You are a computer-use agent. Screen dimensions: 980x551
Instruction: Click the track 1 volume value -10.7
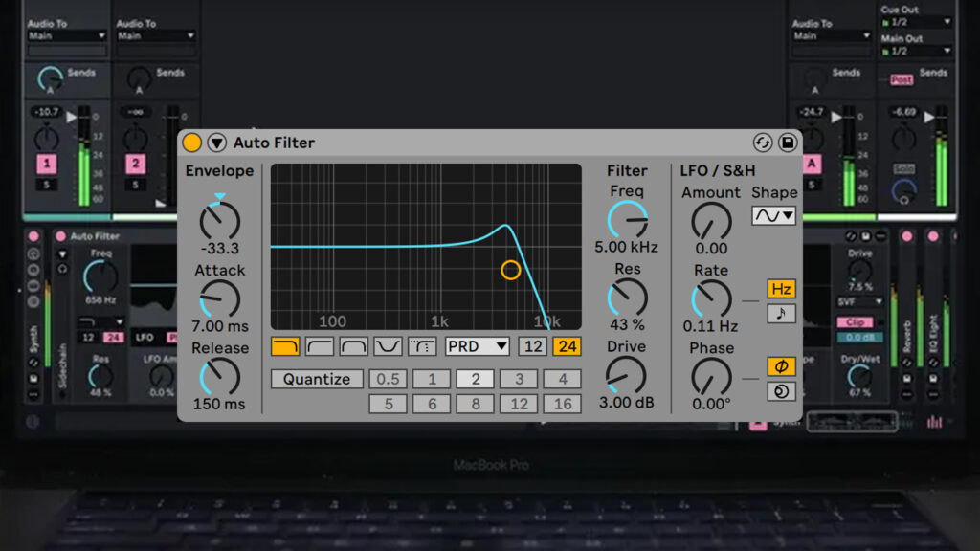[48, 113]
